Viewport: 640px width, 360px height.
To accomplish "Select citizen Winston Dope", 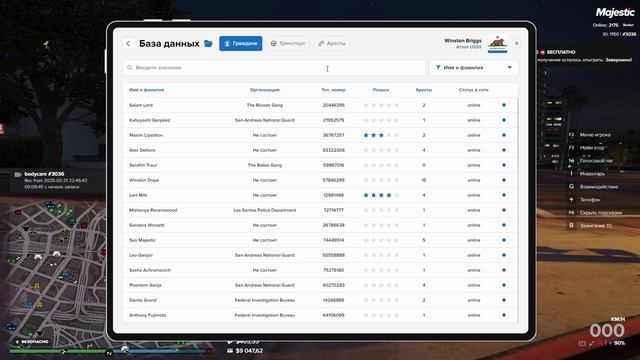I will click(144, 180).
